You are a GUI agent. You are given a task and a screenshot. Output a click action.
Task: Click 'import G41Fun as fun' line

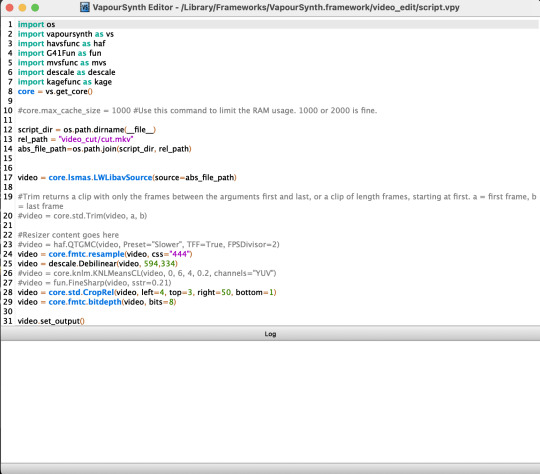tap(59, 53)
